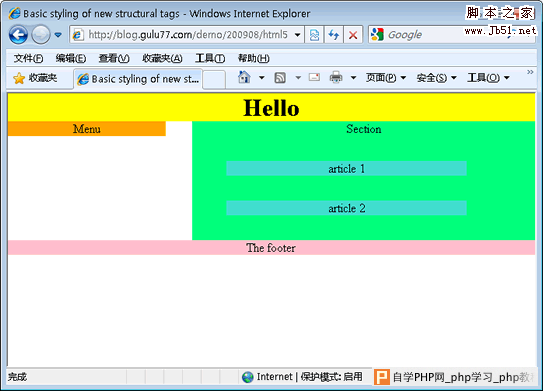This screenshot has height=391, width=543.
Task: Stop loading with the red X
Action: click(x=353, y=35)
